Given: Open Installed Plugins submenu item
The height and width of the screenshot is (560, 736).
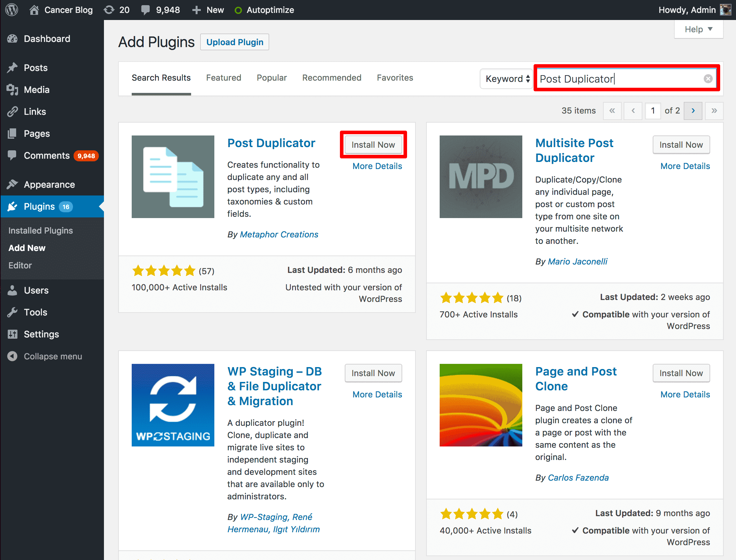Looking at the screenshot, I should click(x=40, y=230).
